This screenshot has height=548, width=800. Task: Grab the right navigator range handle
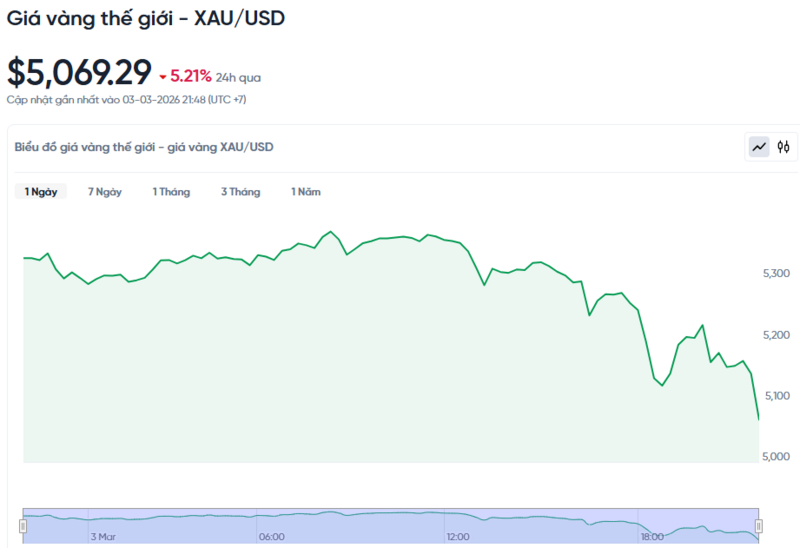(x=758, y=526)
